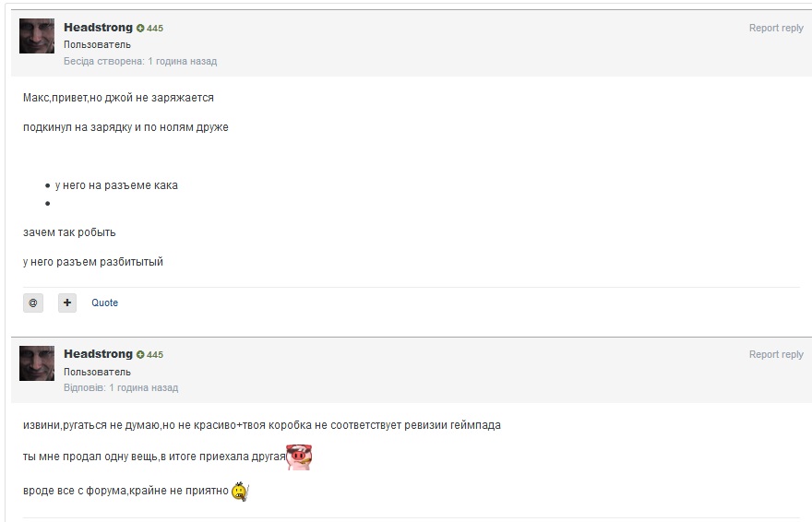
Task: Click the text 'у него разъем разбитытый'
Action: [x=92, y=262]
